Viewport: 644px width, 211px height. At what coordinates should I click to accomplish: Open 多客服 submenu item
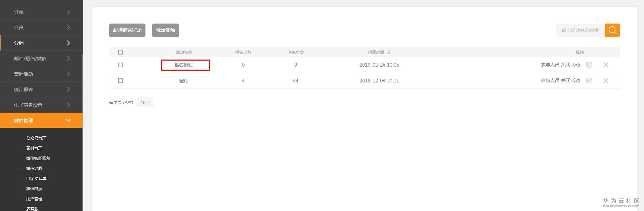pos(32,209)
